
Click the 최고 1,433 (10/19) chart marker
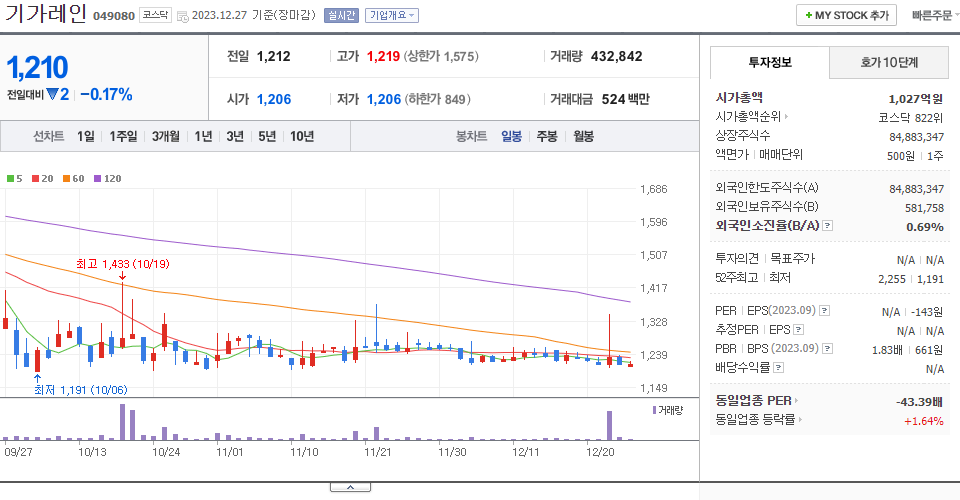pyautogui.click(x=122, y=264)
